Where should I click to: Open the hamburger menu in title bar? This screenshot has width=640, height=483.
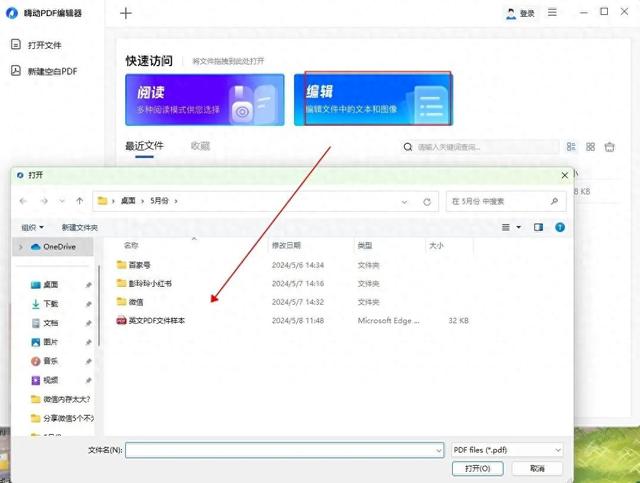point(552,12)
